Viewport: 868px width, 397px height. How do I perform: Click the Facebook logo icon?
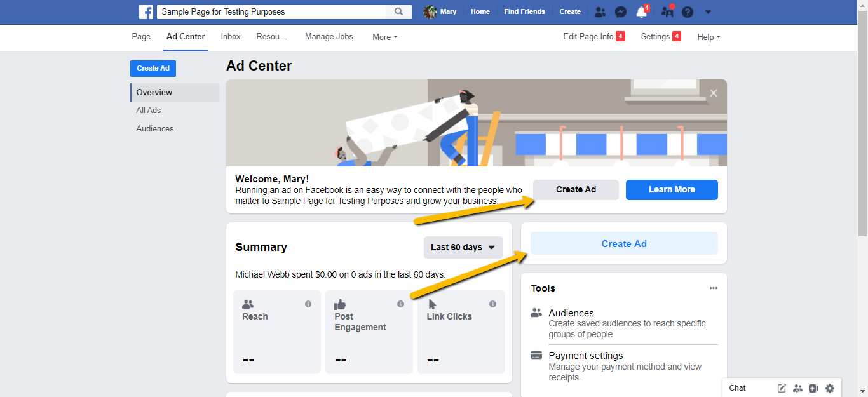point(146,11)
